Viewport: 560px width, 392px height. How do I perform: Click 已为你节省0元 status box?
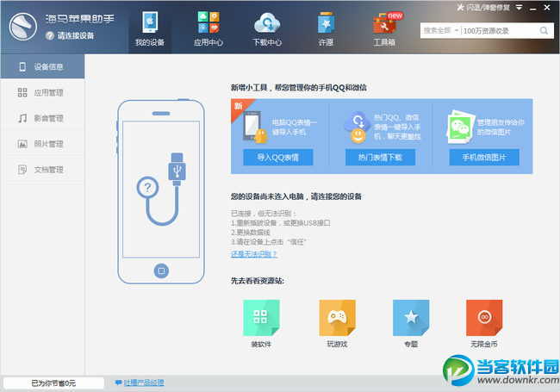tap(53, 383)
